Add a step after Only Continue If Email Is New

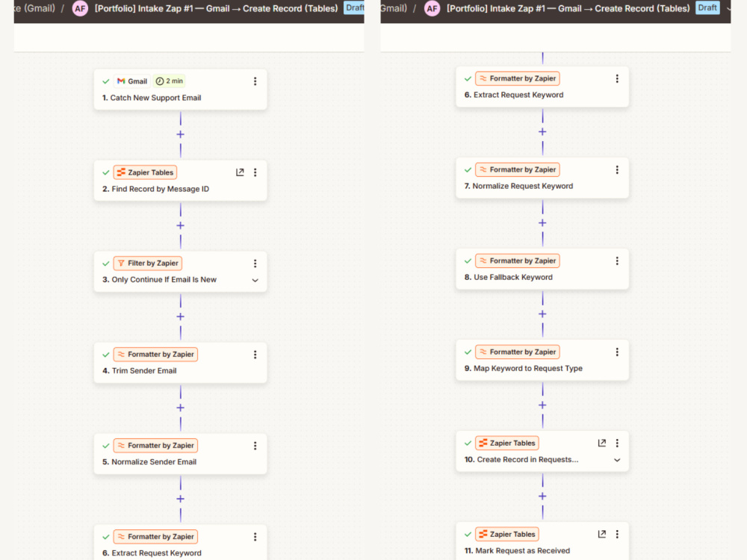point(181,317)
